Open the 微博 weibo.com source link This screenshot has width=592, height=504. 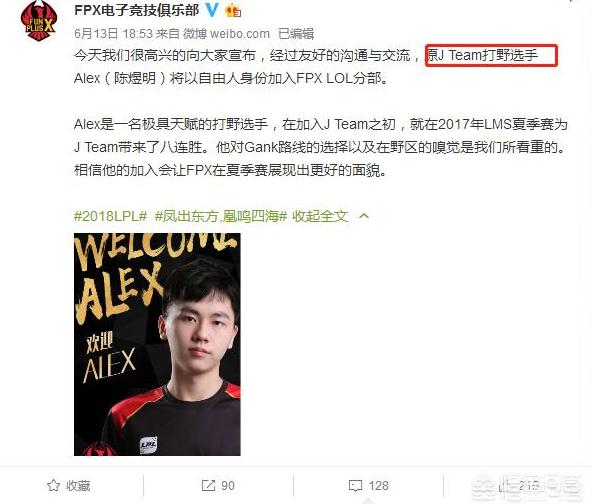[227, 34]
